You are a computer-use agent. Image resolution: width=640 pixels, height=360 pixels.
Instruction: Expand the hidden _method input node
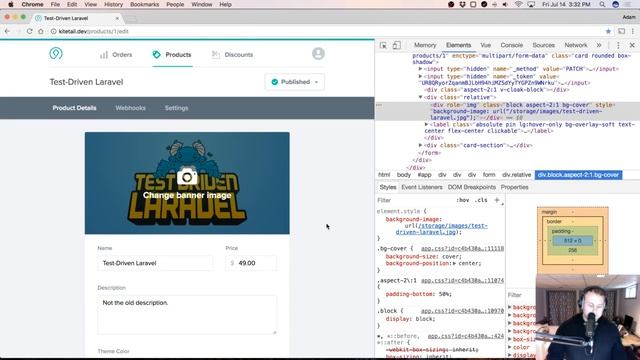[420, 69]
